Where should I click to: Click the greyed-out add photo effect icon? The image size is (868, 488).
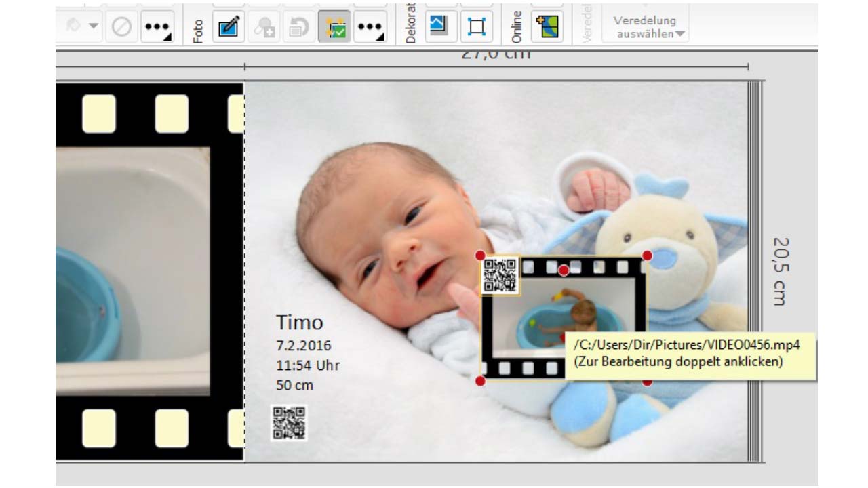tap(264, 28)
